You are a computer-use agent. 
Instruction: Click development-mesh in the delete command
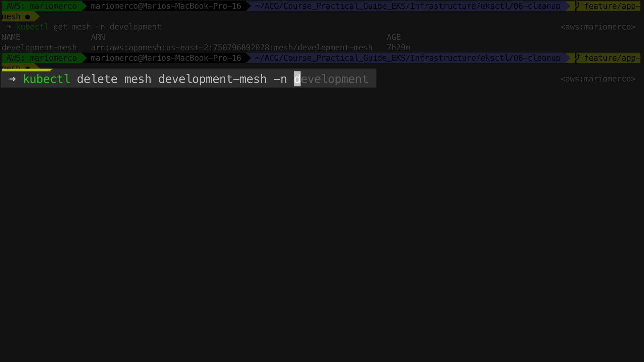click(212, 79)
